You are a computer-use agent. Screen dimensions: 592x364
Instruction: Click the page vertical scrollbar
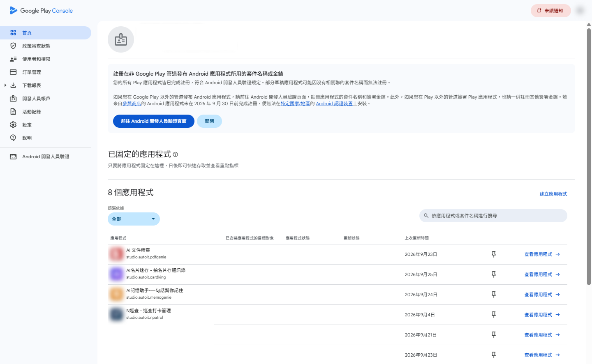(x=589, y=156)
